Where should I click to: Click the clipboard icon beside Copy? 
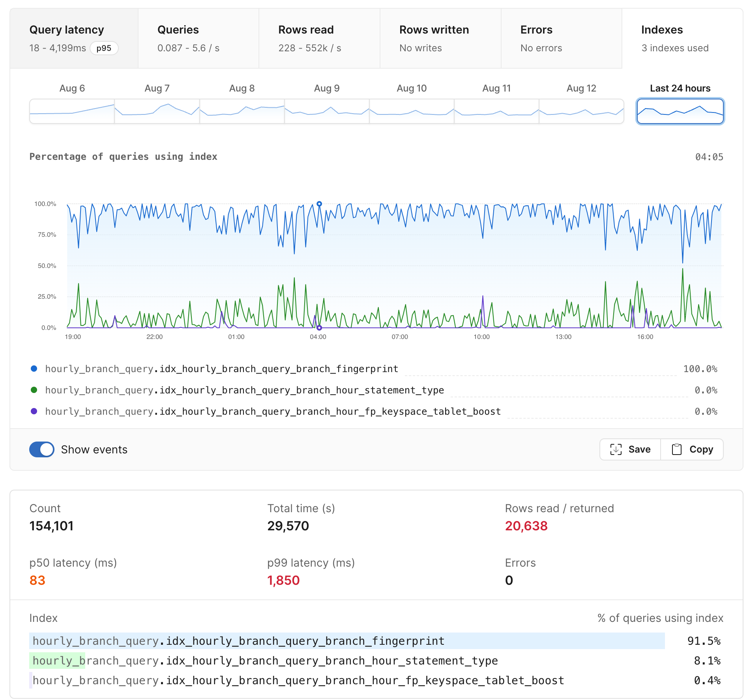click(x=677, y=449)
